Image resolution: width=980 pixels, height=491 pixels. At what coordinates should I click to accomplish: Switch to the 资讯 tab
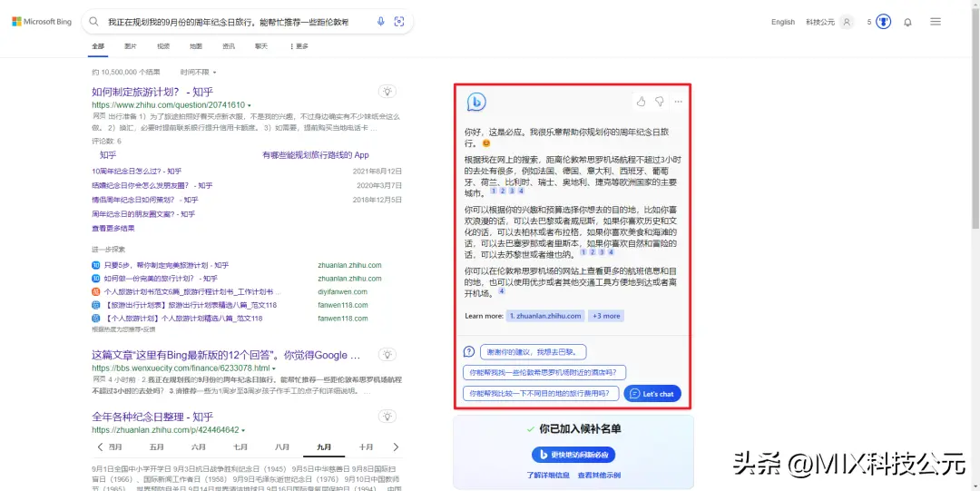click(x=229, y=46)
